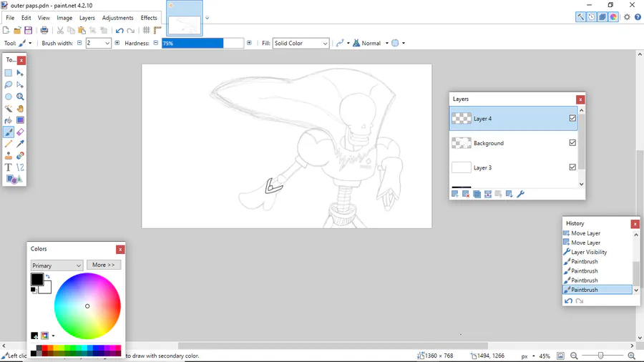Image resolution: width=644 pixels, height=362 pixels.
Task: Toggle visibility checkbox of Background layer
Action: coord(572,143)
